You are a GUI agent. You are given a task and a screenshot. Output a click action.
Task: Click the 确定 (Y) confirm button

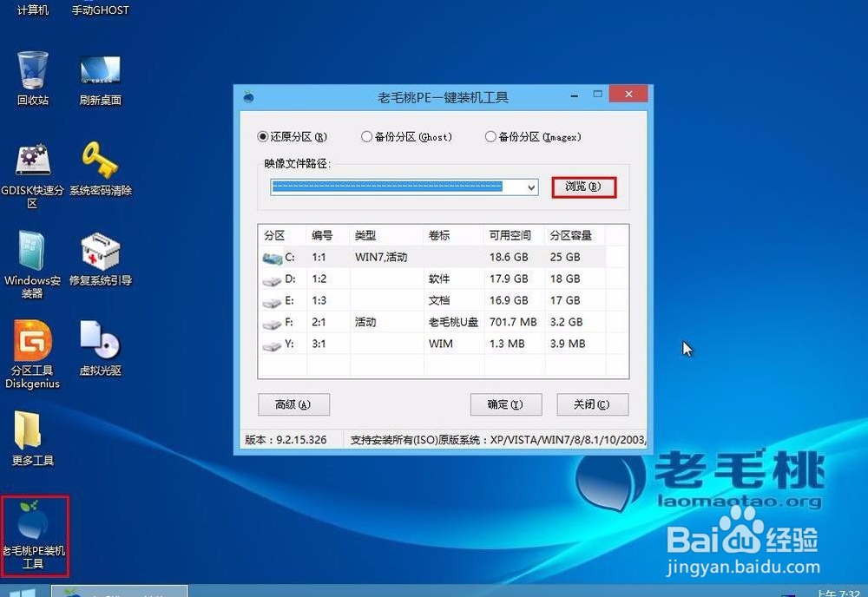tap(505, 404)
